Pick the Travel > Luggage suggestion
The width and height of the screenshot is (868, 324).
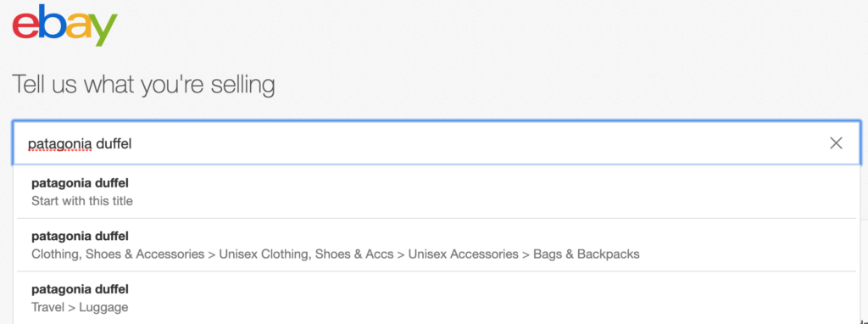pyautogui.click(x=437, y=298)
